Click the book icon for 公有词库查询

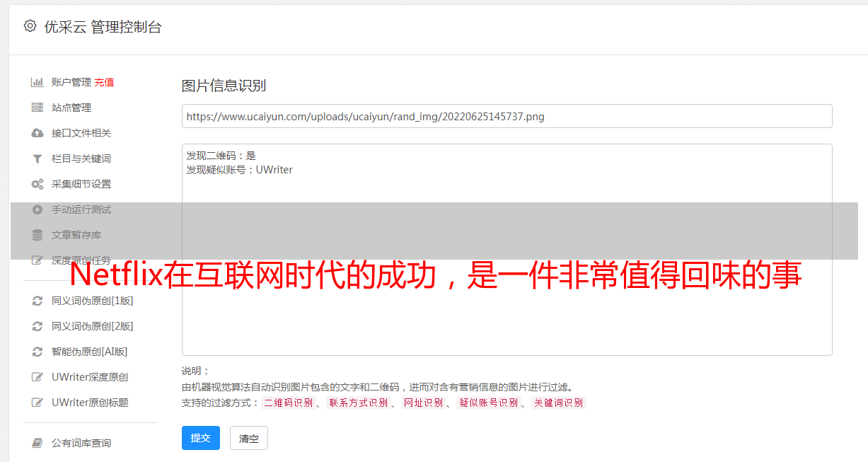pos(37,443)
